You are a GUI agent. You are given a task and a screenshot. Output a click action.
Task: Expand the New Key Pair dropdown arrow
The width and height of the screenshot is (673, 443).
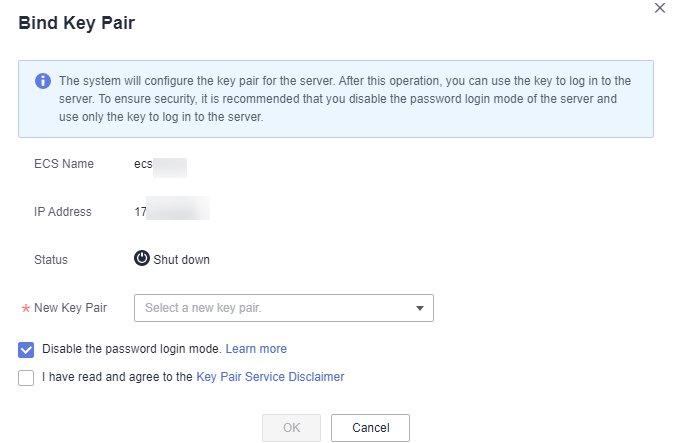click(x=420, y=308)
